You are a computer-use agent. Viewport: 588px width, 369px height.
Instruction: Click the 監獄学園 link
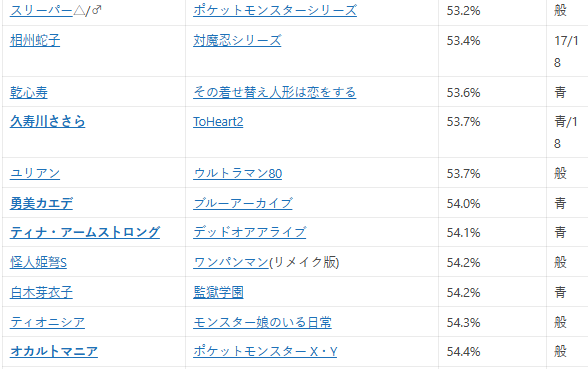(x=218, y=292)
